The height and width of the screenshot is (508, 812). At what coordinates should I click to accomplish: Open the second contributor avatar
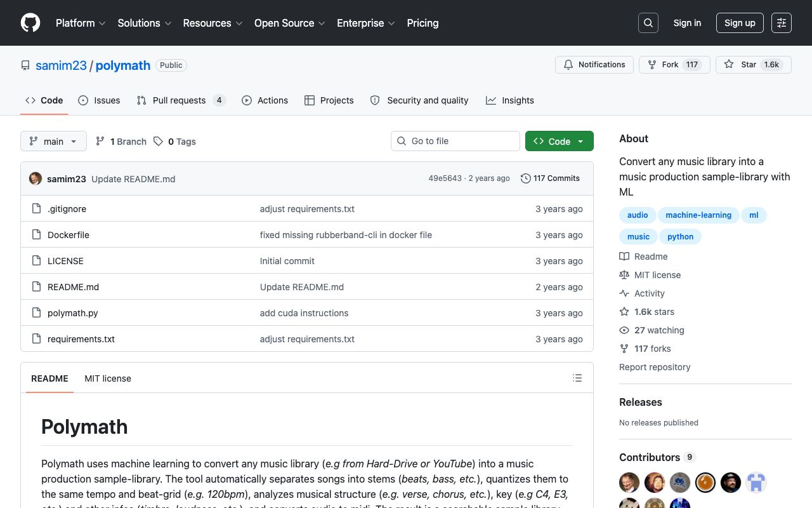coord(655,483)
